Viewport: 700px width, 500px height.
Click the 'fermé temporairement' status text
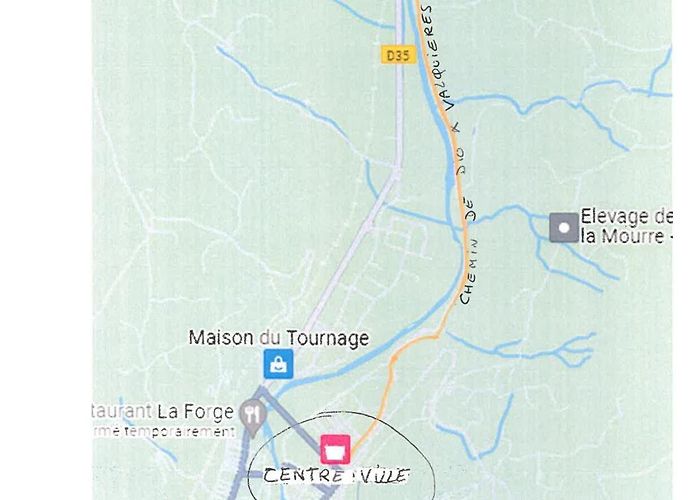(x=164, y=431)
